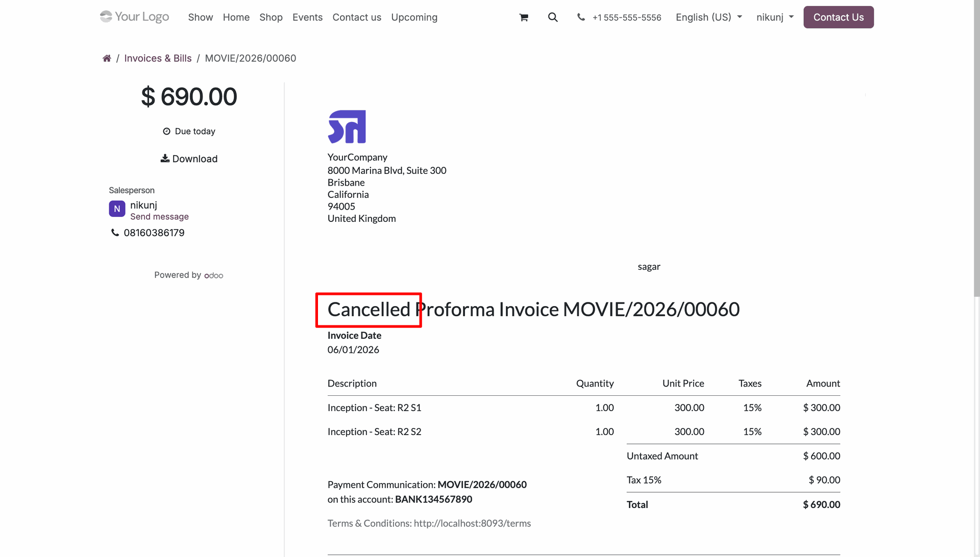This screenshot has width=980, height=557.
Task: Click the Description column header
Action: pos(352,384)
